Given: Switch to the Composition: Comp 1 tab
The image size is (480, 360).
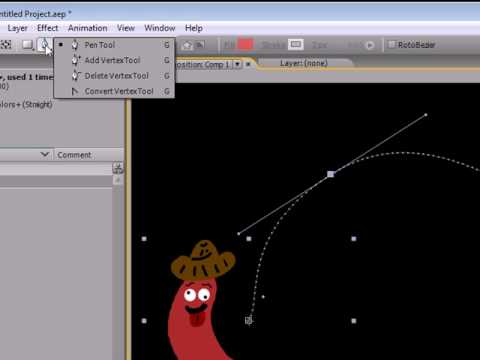Looking at the screenshot, I should 202,64.
